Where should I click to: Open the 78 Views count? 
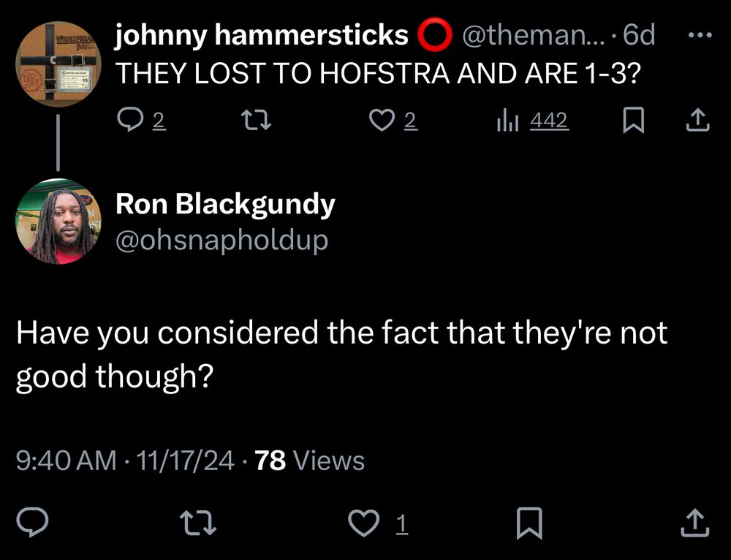[309, 461]
